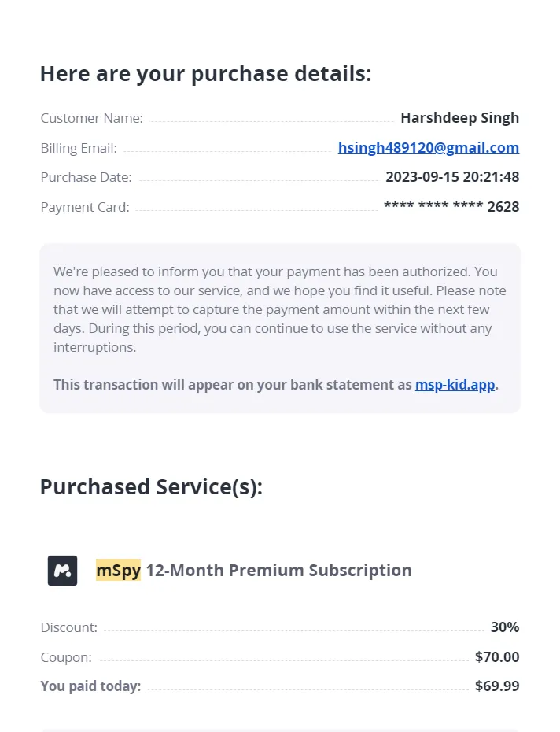Select the customer name Harshdeep Singh
This screenshot has height=732, width=560.
pyautogui.click(x=459, y=118)
